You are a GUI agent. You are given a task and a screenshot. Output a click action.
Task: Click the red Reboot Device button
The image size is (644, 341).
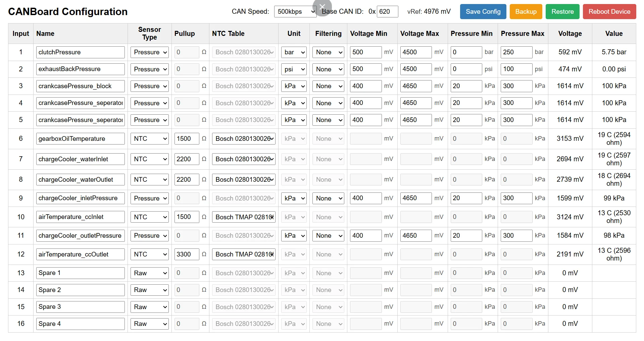[609, 11]
